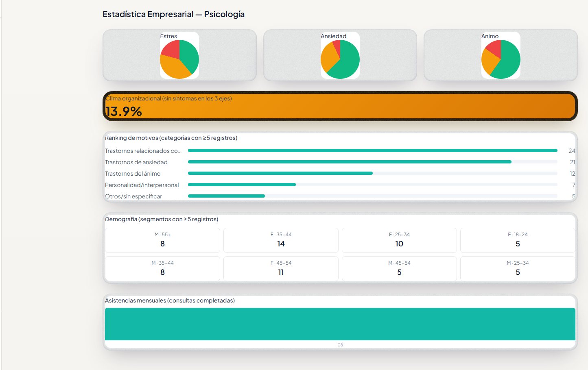Click the progress bar for Trastornos del ánimo
Screen dimensions: 588x370
[x=373, y=173]
